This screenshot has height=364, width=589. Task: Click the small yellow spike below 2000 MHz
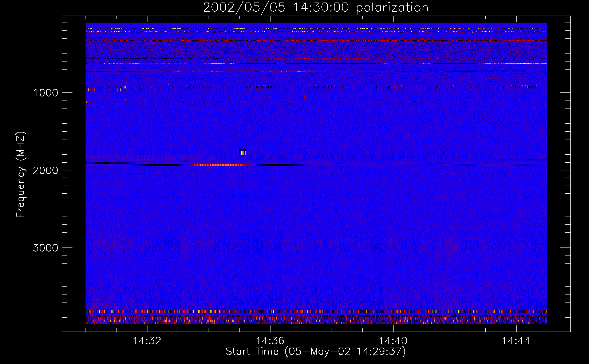pos(244,153)
